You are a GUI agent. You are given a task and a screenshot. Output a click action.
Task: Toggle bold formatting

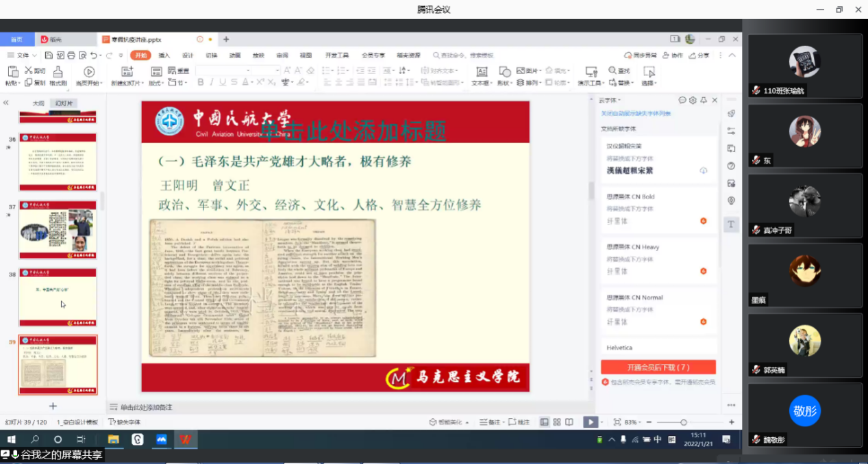(x=201, y=82)
